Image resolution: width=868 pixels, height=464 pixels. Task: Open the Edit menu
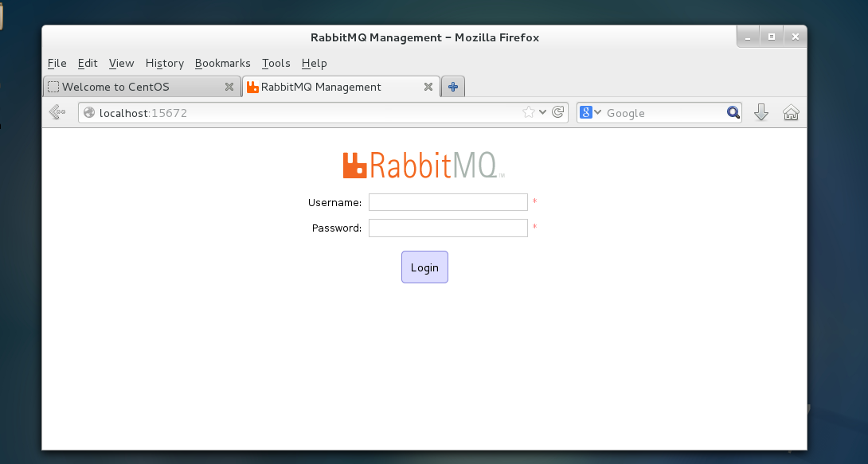[x=88, y=63]
